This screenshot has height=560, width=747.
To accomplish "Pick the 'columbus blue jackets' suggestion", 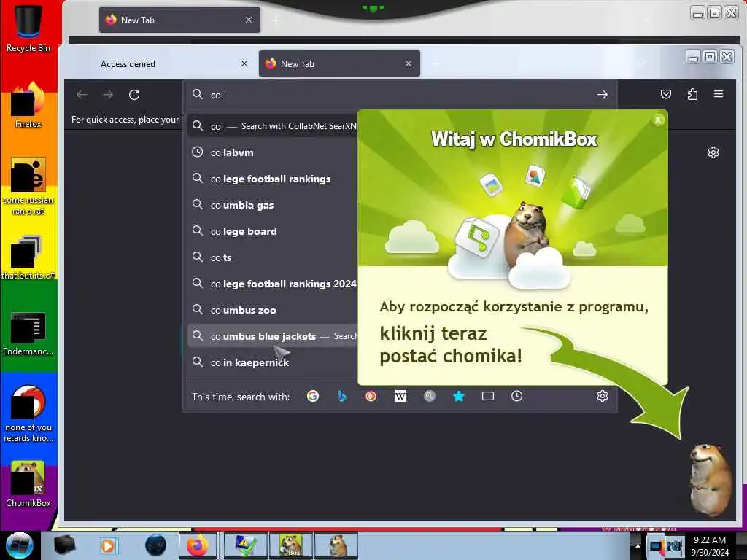I will [x=274, y=336].
